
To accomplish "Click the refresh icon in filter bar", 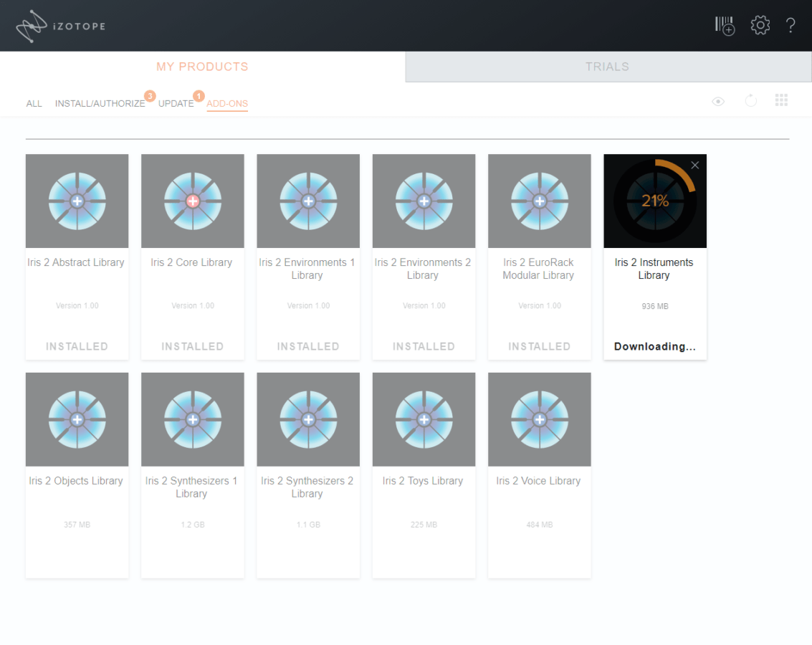I will (750, 101).
